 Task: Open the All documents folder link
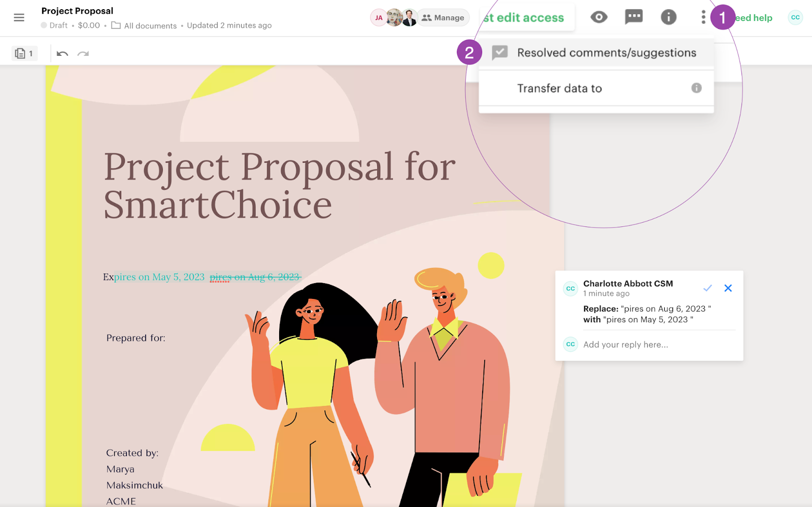(144, 25)
